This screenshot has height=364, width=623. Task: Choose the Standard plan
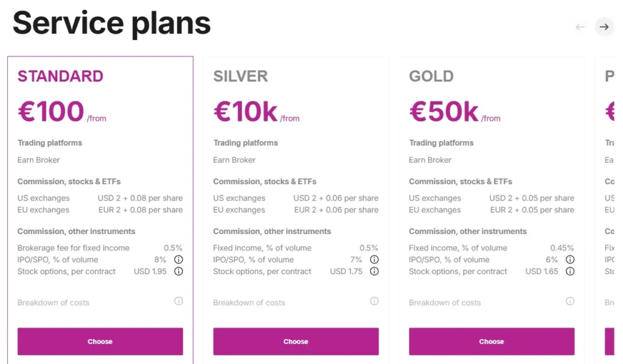coord(100,342)
